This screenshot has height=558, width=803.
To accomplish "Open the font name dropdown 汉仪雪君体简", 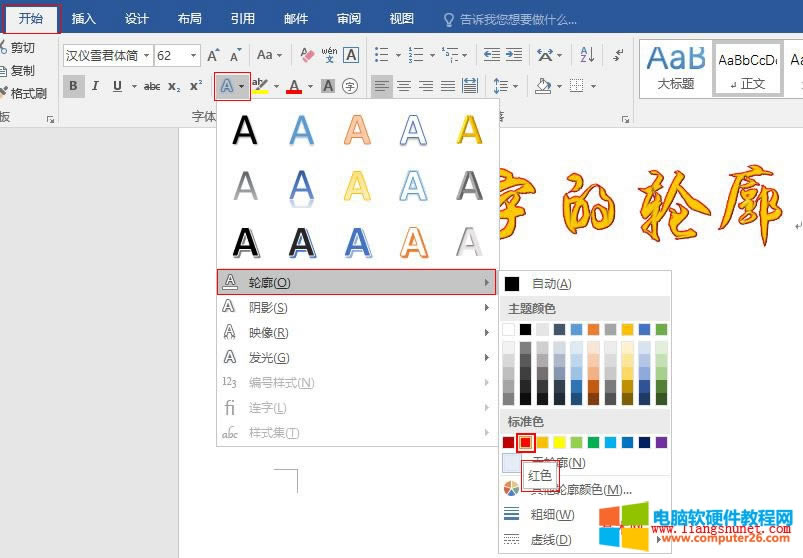I will 147,56.
